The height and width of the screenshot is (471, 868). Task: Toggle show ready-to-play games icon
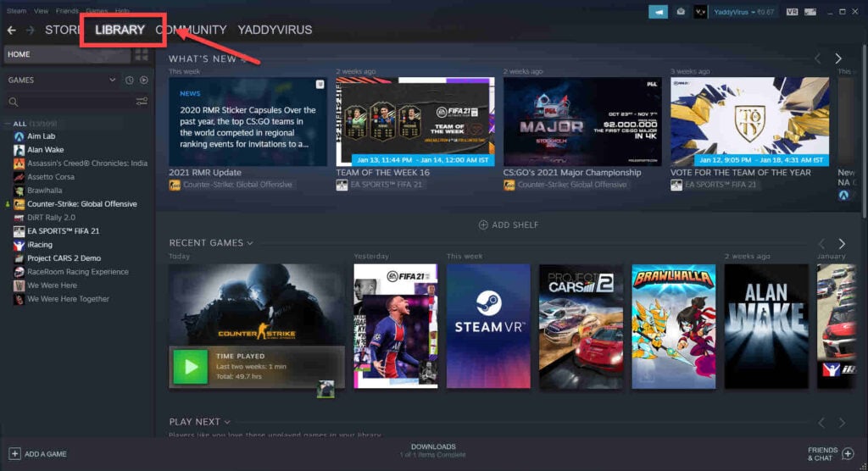(x=144, y=80)
